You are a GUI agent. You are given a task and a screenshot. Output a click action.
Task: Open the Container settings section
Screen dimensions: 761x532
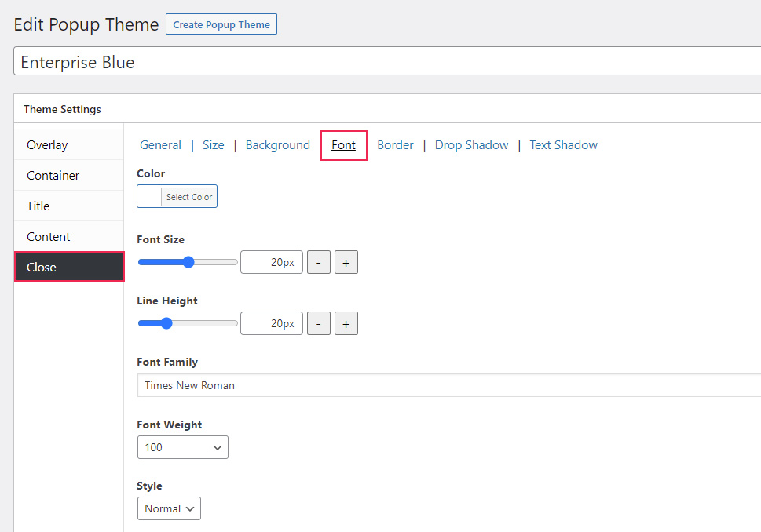click(x=68, y=176)
